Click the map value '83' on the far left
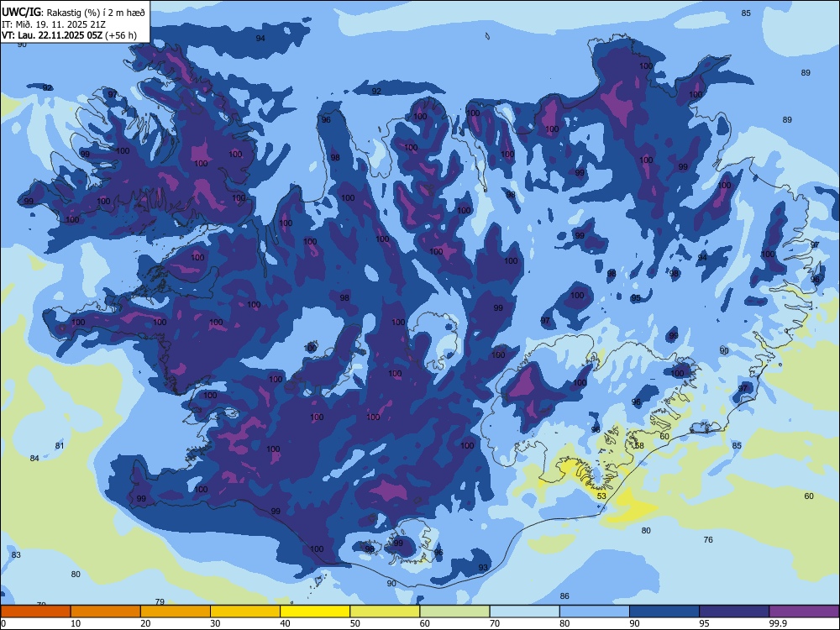Viewport: 840px width, 630px height. pyautogui.click(x=16, y=554)
